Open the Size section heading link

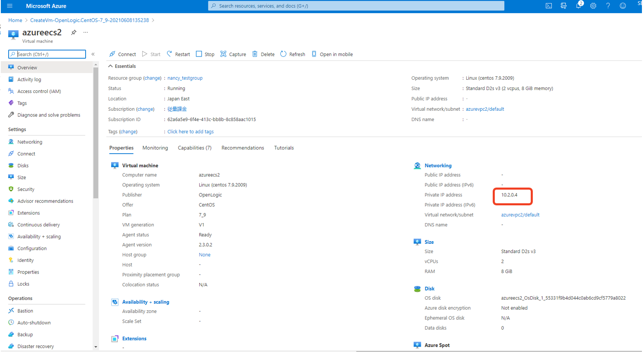point(429,242)
